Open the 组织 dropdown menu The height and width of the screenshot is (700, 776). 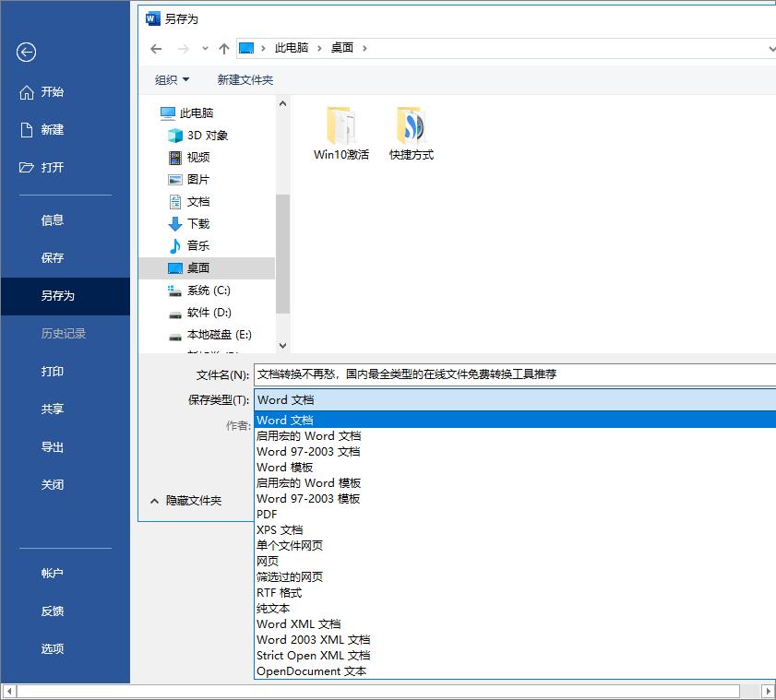[x=171, y=79]
